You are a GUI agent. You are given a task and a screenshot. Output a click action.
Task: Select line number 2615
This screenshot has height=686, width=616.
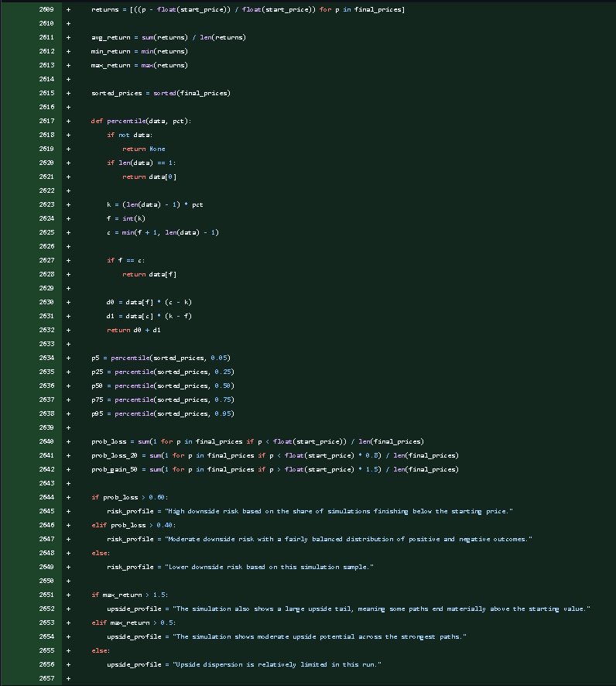[x=46, y=93]
